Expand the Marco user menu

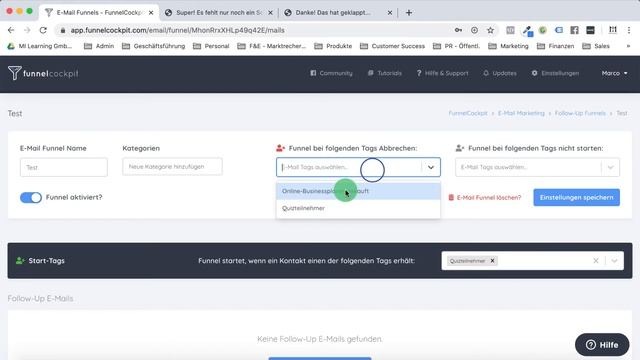coord(614,73)
